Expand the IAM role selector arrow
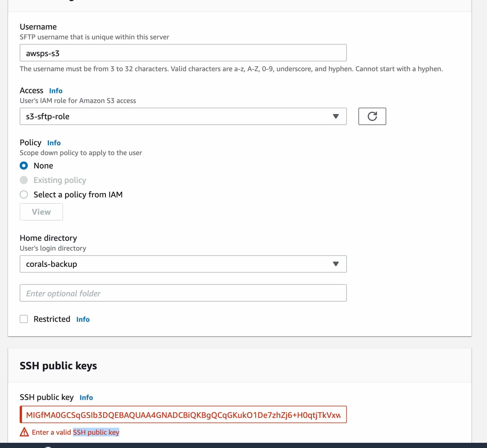The image size is (487, 448). [336, 116]
